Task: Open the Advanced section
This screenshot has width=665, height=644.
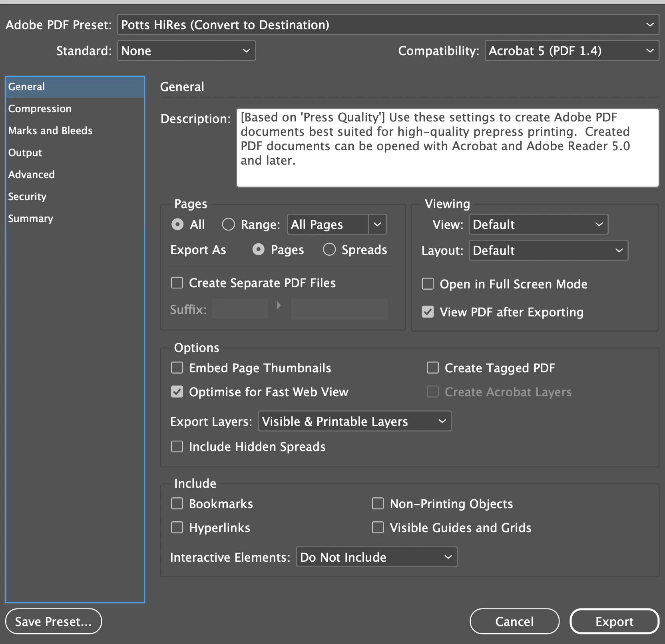Action: click(x=75, y=175)
